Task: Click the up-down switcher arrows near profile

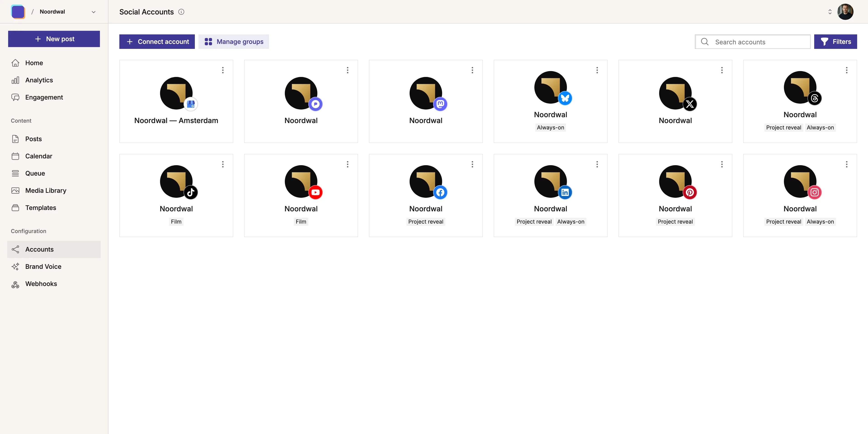Action: (x=830, y=12)
